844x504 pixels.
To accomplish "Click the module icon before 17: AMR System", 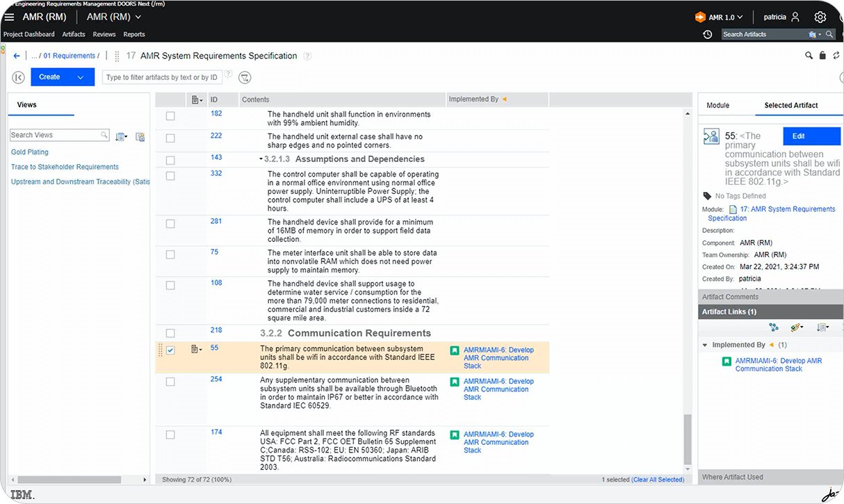I will 733,209.
